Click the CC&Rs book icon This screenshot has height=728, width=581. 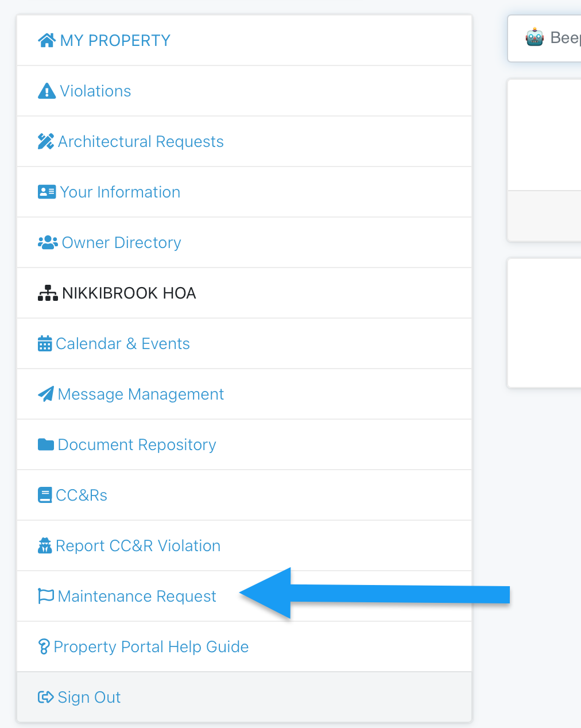[x=45, y=495]
